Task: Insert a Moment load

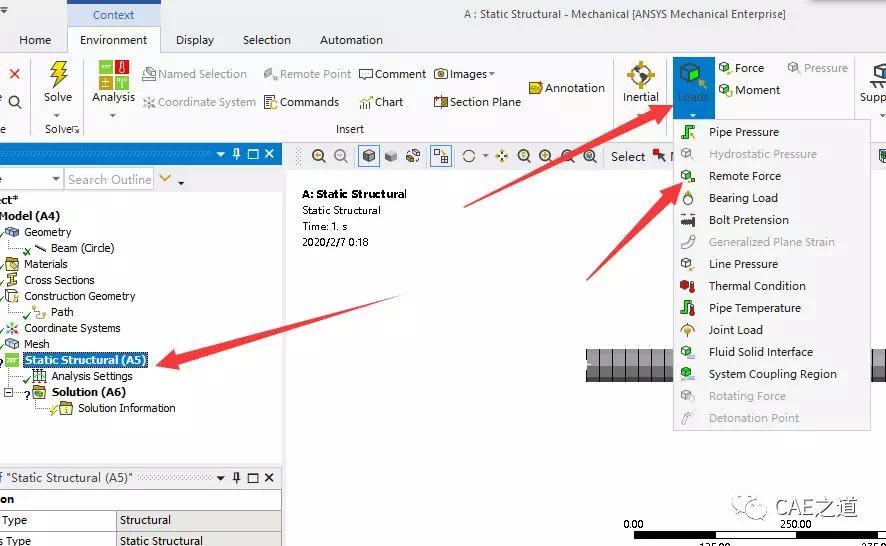Action: pos(749,90)
